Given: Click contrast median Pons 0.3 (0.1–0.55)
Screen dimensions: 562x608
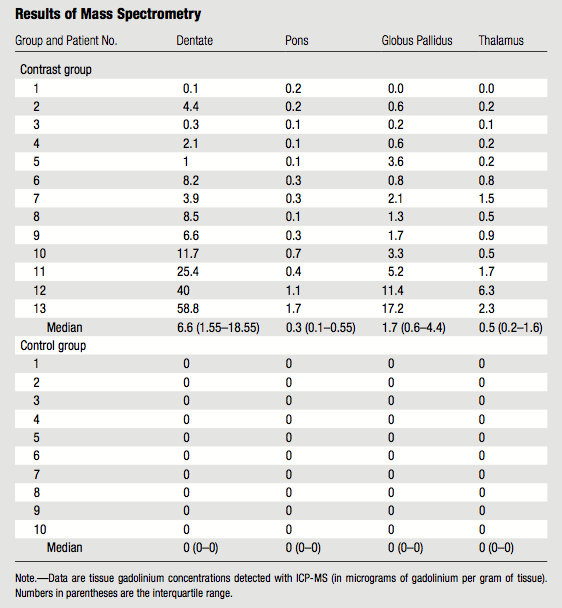Looking at the screenshot, I should click(x=321, y=328).
